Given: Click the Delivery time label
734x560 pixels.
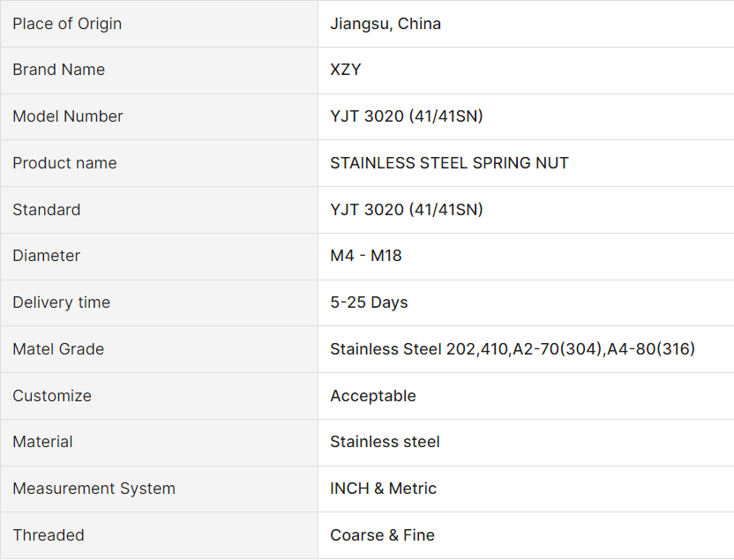Looking at the screenshot, I should (62, 302).
